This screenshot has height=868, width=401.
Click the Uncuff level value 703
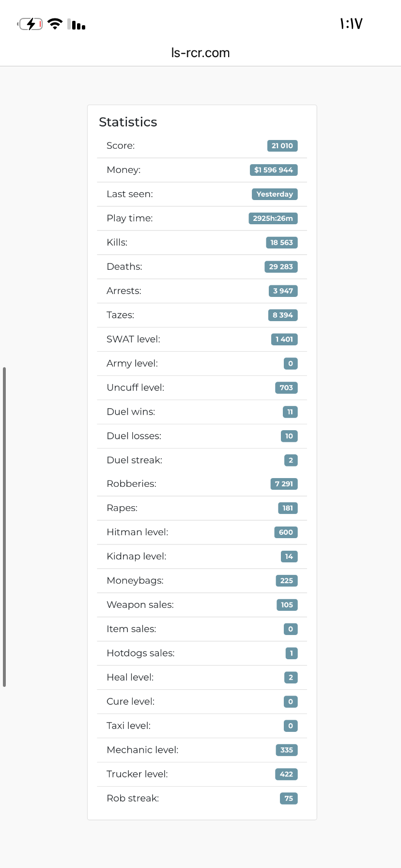286,388
